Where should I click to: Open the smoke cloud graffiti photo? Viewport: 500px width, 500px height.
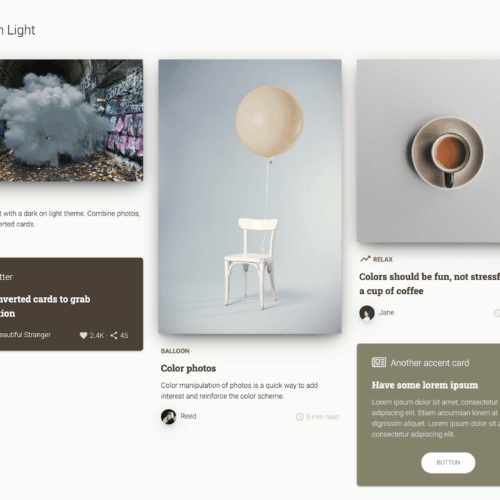point(71,120)
